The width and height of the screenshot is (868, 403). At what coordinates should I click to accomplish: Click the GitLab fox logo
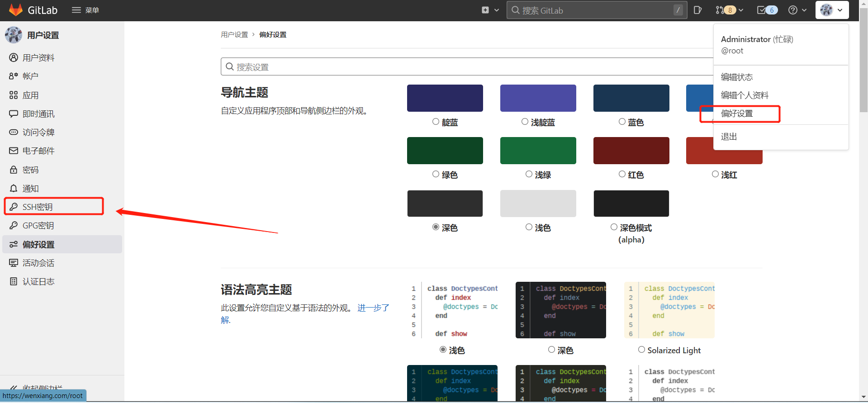[x=16, y=10]
